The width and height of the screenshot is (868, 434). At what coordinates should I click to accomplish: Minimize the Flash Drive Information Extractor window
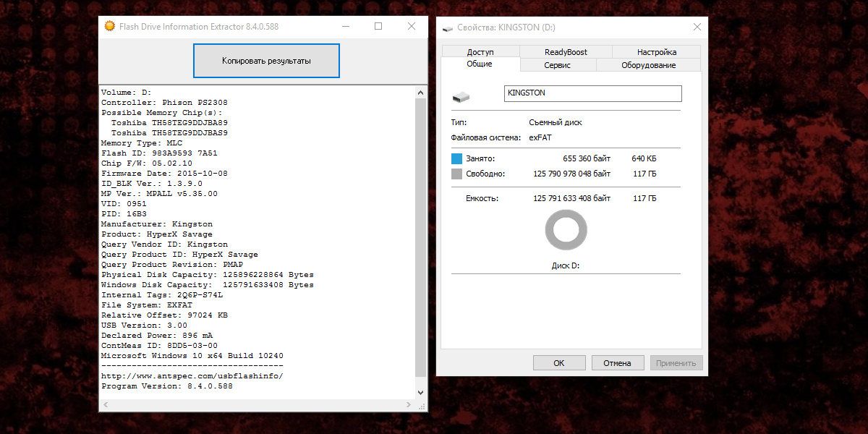pyautogui.click(x=344, y=26)
